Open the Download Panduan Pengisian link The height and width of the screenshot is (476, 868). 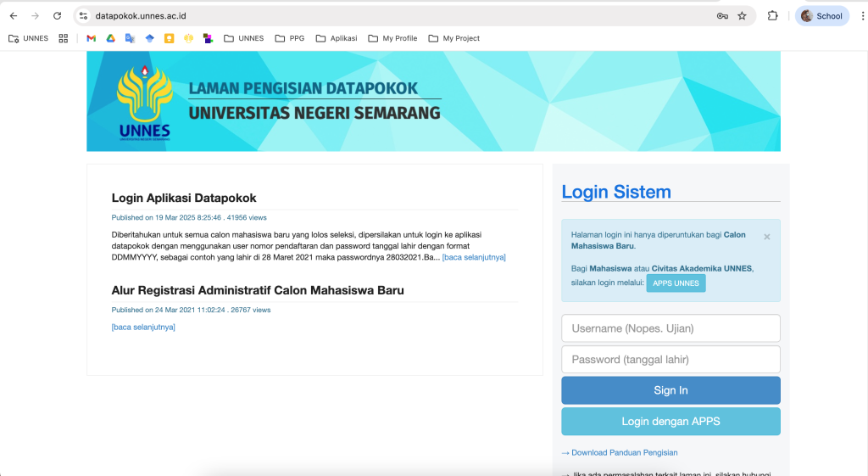(x=624, y=453)
